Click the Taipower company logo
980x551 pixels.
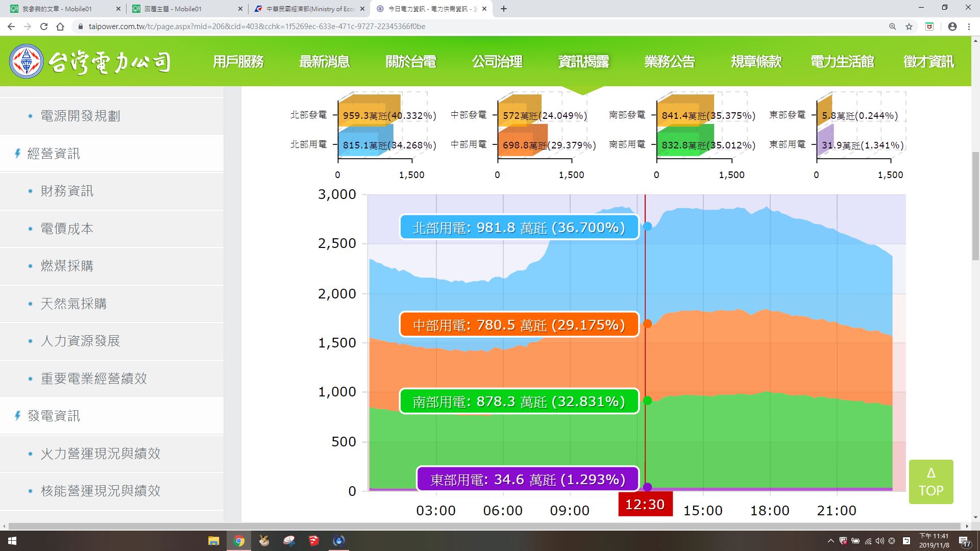[90, 62]
